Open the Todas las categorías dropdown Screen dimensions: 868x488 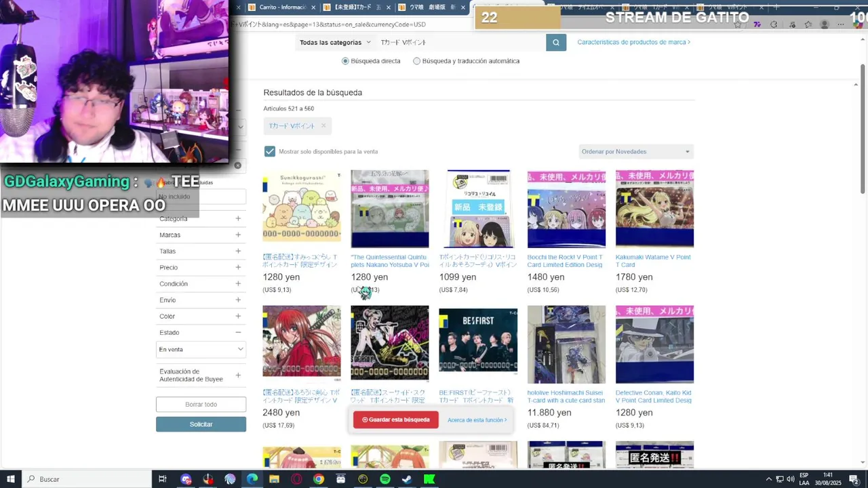tap(336, 42)
